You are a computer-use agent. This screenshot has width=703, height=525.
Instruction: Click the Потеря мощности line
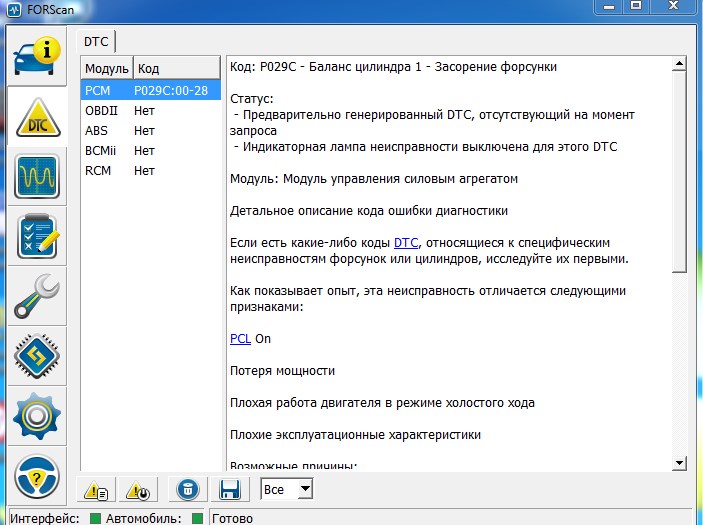282,371
